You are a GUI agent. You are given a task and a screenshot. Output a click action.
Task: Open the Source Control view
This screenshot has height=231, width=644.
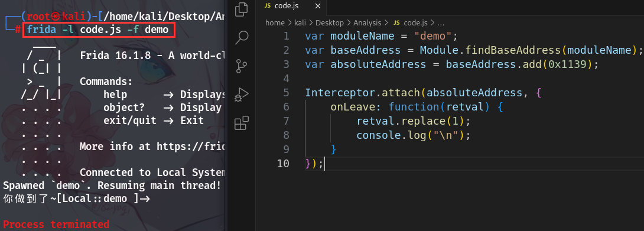[242, 66]
